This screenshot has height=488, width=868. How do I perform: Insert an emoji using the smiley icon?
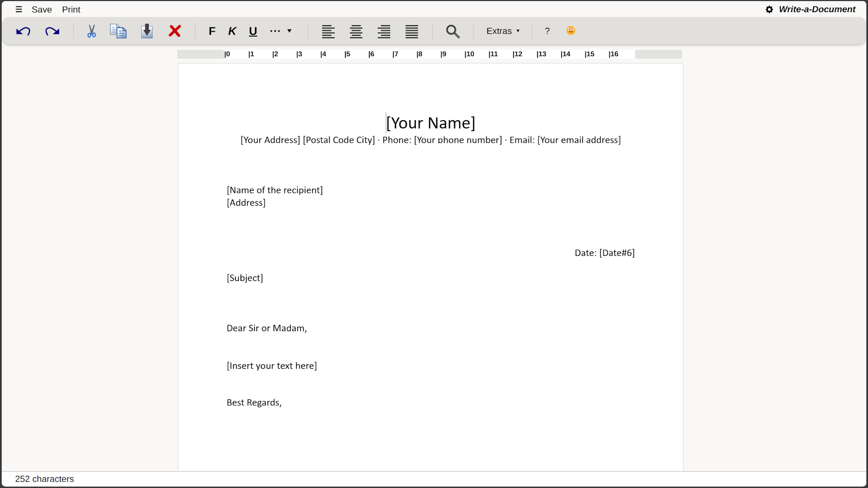click(570, 31)
